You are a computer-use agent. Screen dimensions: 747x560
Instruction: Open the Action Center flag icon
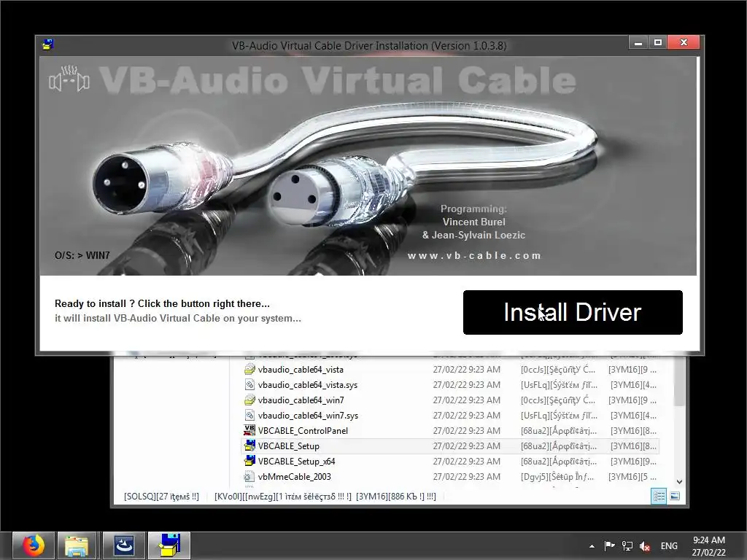click(x=609, y=545)
